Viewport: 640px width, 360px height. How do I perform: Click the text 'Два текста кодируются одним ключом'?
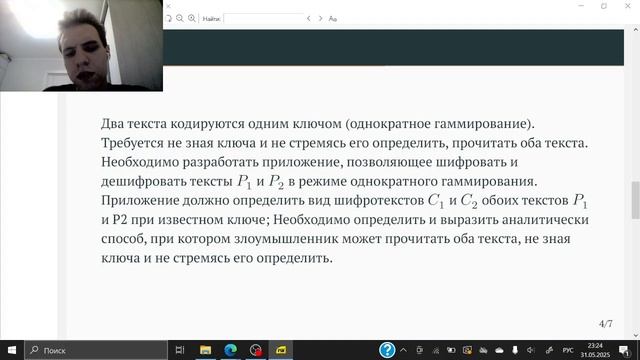(x=221, y=123)
